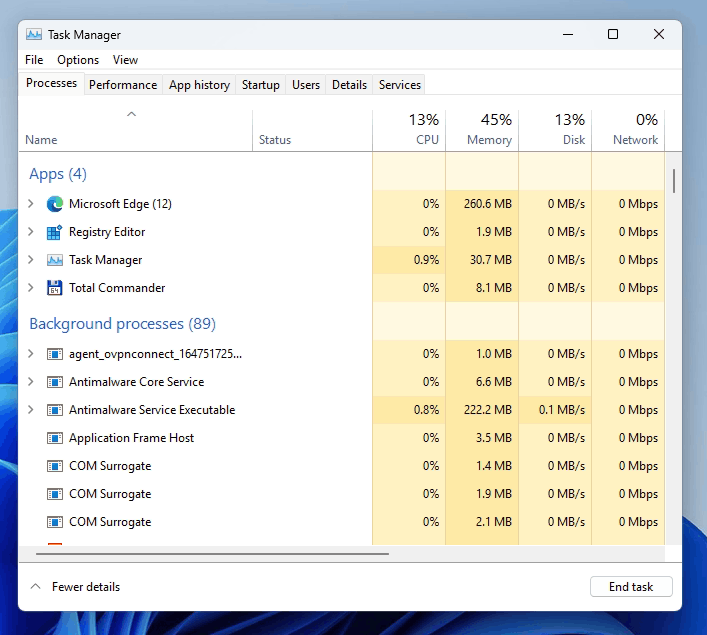Expand the Total Commander entry
Image resolution: width=707 pixels, height=635 pixels.
coord(30,288)
